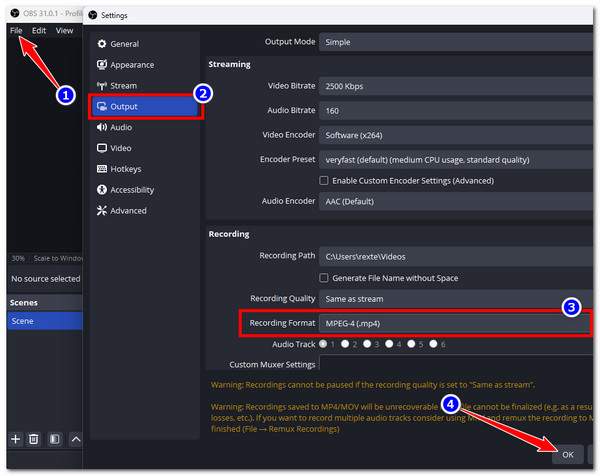This screenshot has height=476, width=600.
Task: Click the Appearance icon in sidebar
Action: pos(102,65)
